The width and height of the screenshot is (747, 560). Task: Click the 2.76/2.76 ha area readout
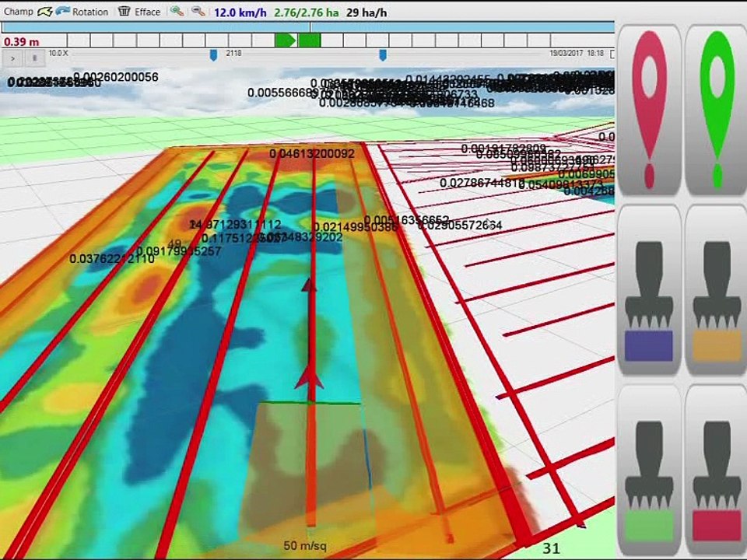coord(307,12)
